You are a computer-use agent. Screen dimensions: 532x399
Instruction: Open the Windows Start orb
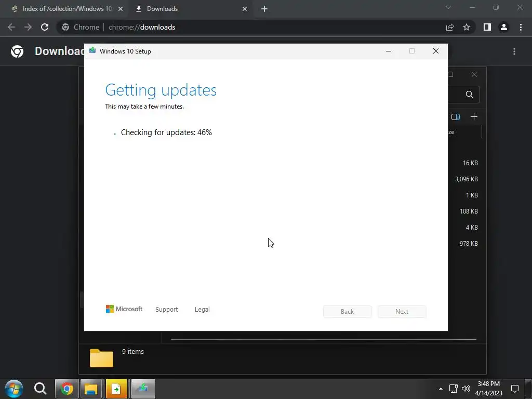click(14, 389)
